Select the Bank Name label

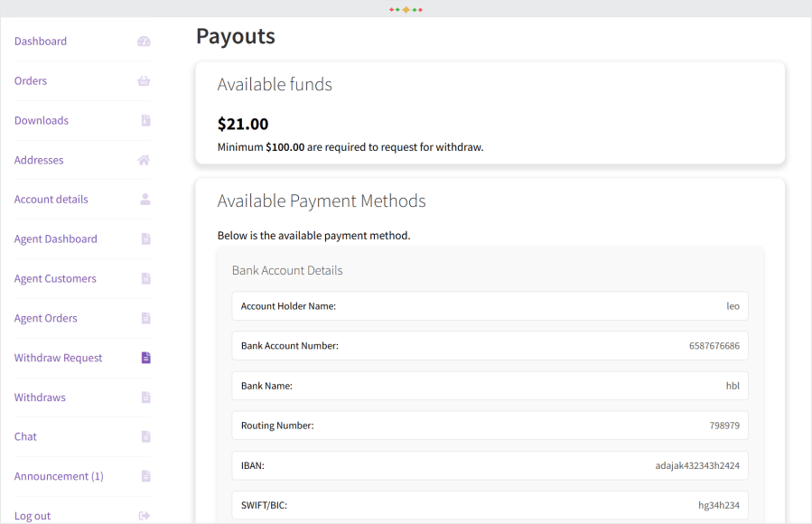click(266, 386)
